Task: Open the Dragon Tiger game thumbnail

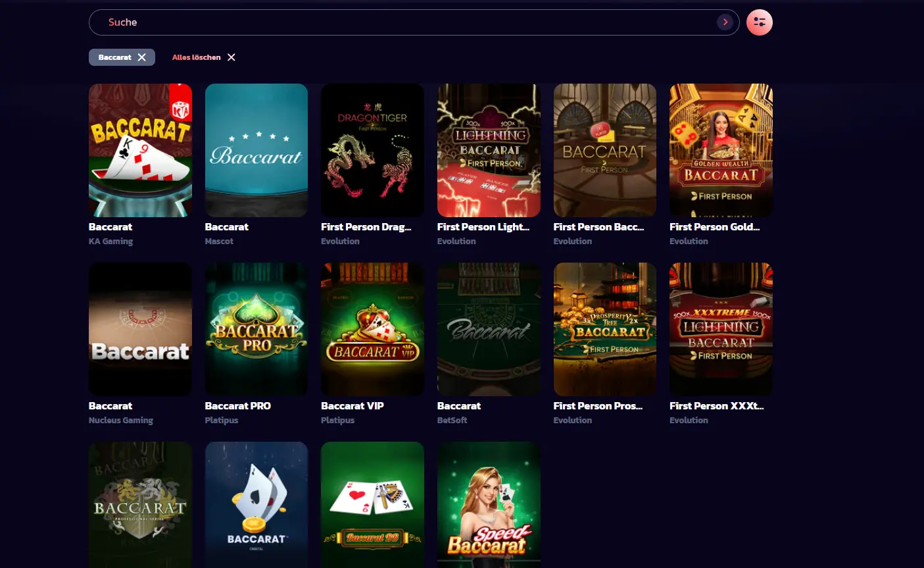Action: [x=372, y=150]
